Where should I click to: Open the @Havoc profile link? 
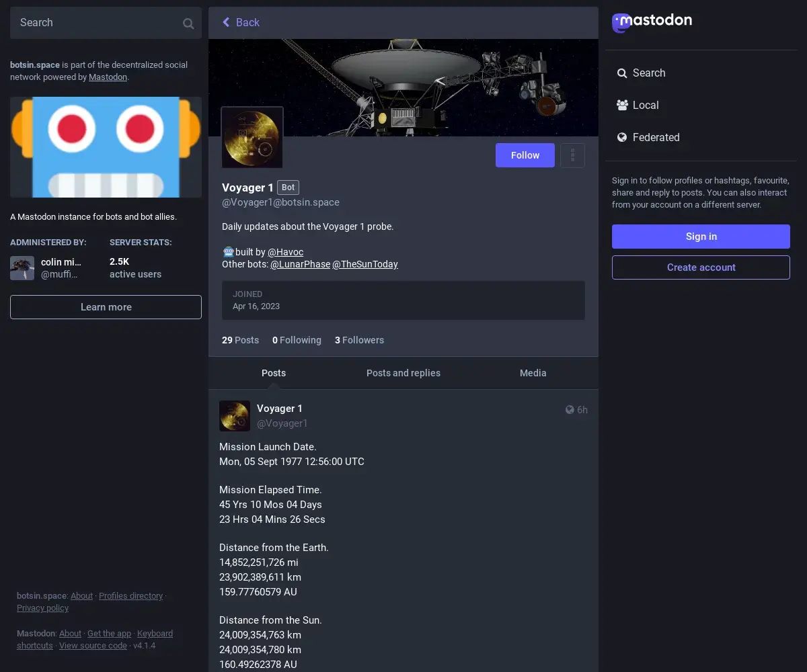click(285, 252)
